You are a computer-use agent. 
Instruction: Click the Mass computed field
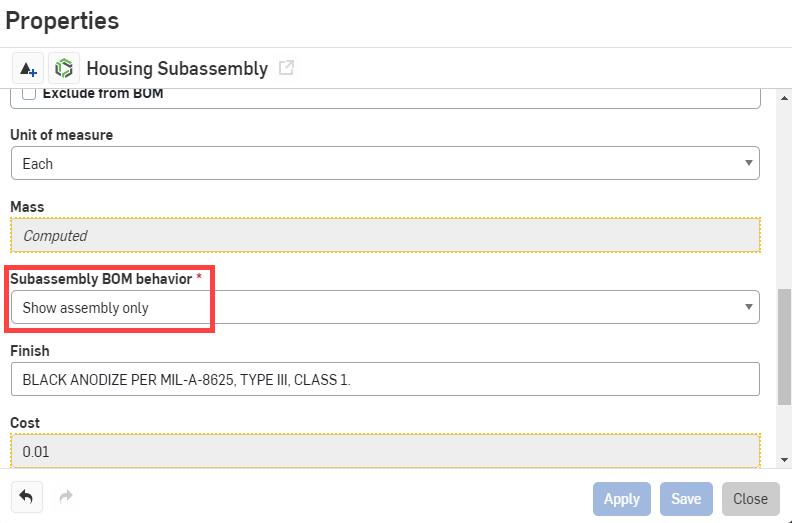pyautogui.click(x=384, y=235)
